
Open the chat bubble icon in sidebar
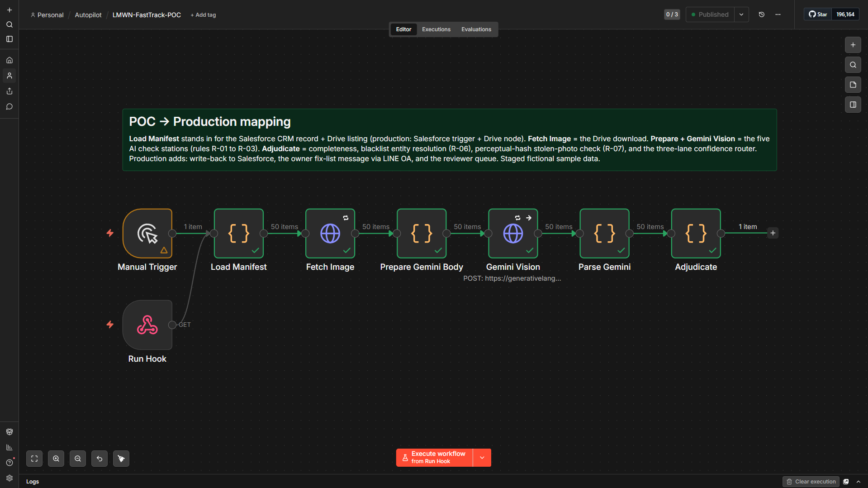click(x=9, y=107)
